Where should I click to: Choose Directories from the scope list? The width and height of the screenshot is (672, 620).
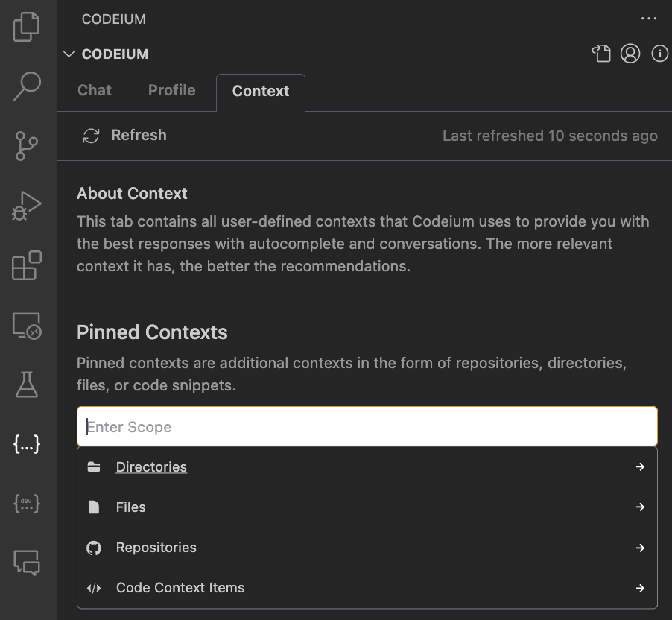click(367, 467)
